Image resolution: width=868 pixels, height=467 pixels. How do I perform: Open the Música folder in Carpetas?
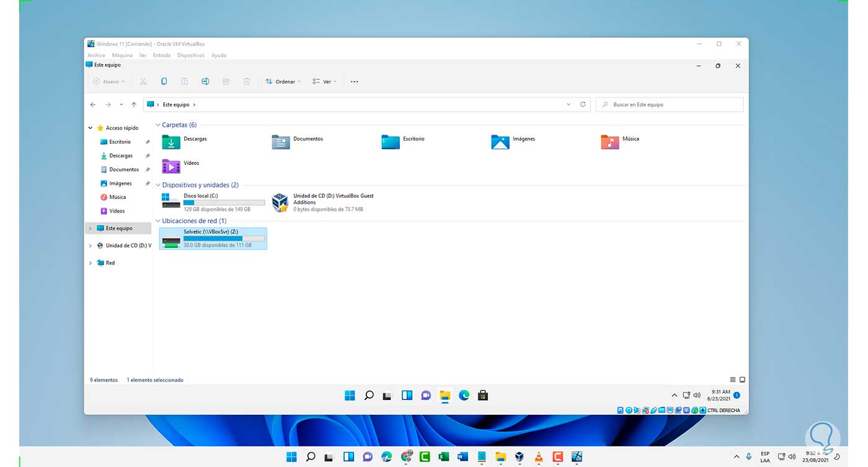pyautogui.click(x=620, y=142)
